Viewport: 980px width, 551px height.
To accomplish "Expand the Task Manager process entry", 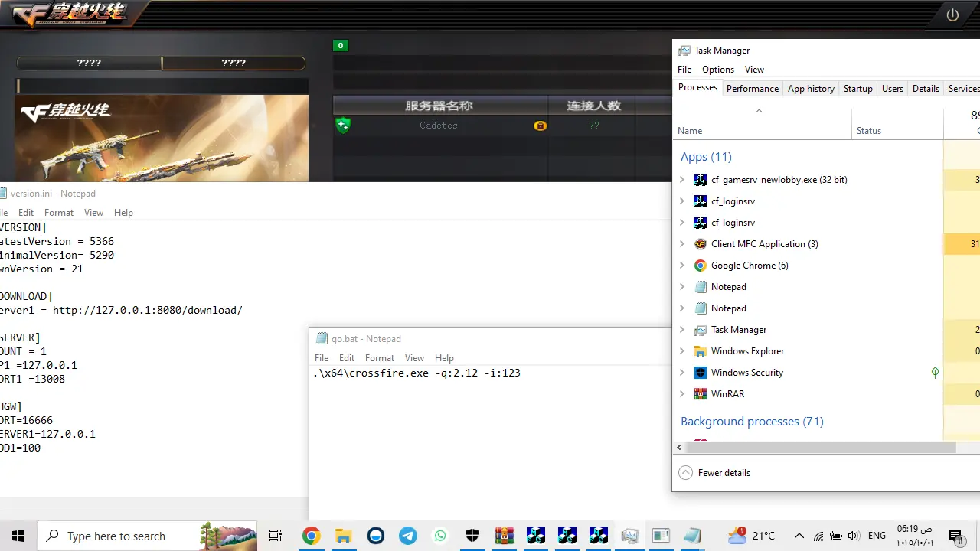I will (682, 330).
